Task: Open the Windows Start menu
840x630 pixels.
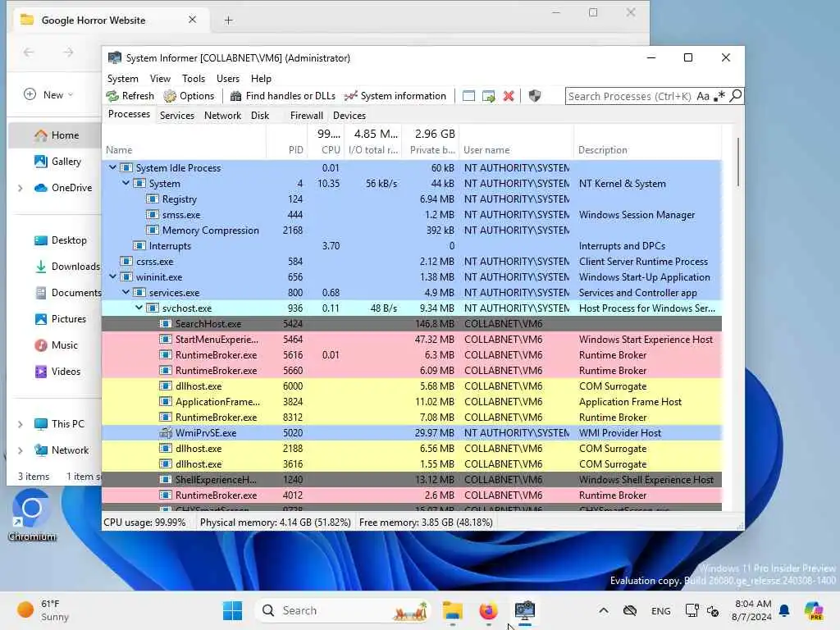Action: tap(232, 610)
